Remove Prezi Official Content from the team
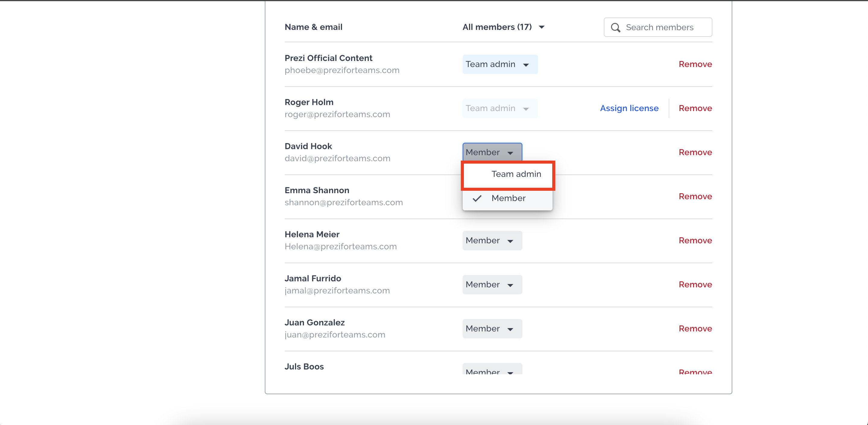868x425 pixels. 695,64
